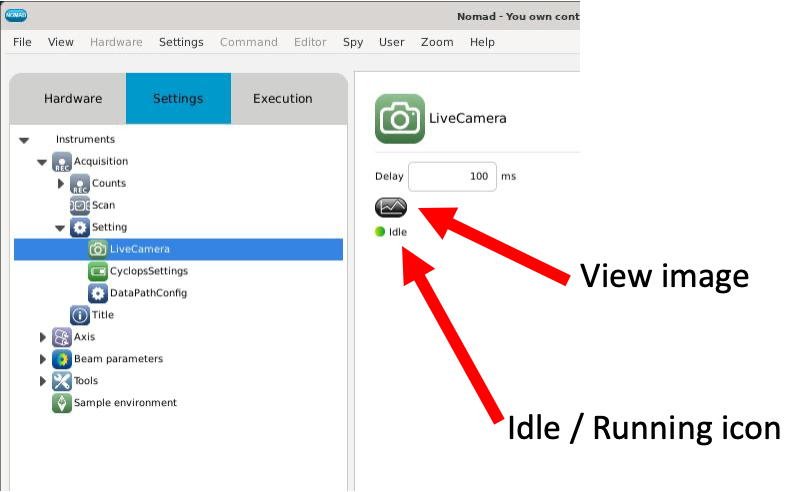Switch to the Execution tab

(282, 99)
